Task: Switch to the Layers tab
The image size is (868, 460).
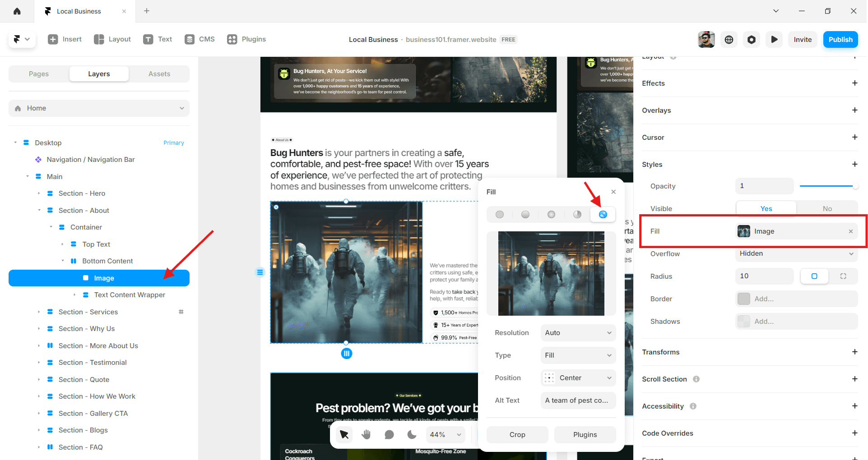Action: 99,74
